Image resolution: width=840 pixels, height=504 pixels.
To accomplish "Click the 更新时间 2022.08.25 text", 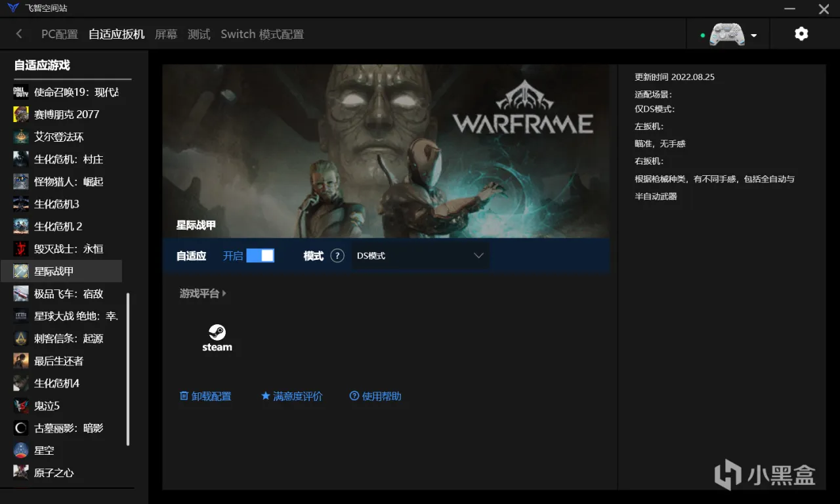I will click(675, 77).
